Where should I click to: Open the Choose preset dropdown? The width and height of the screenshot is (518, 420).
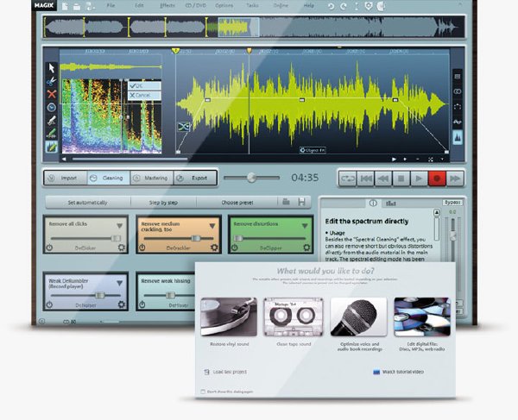[x=237, y=203]
